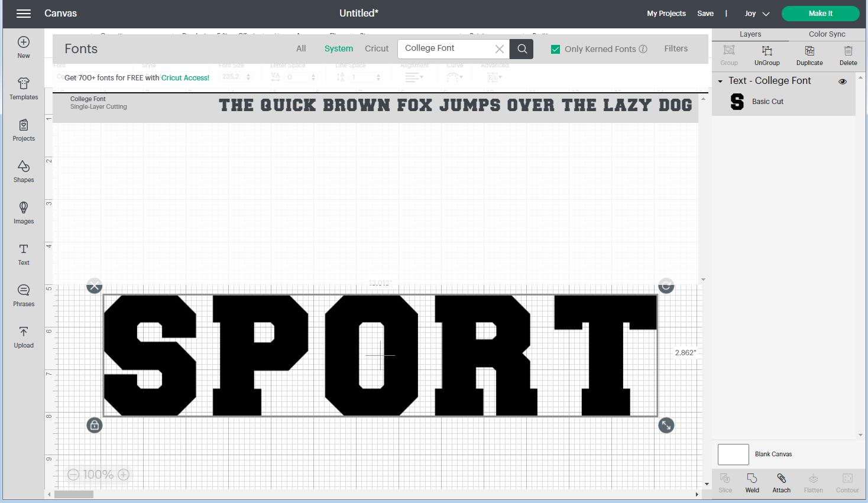The height and width of the screenshot is (503, 868).
Task: Switch to Cricut fonts tab
Action: coord(377,48)
